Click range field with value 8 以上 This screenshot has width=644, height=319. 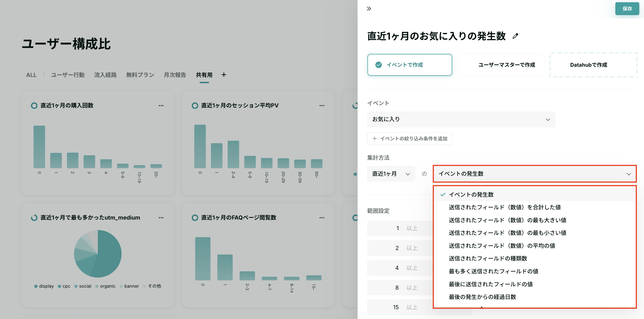pyautogui.click(x=400, y=287)
